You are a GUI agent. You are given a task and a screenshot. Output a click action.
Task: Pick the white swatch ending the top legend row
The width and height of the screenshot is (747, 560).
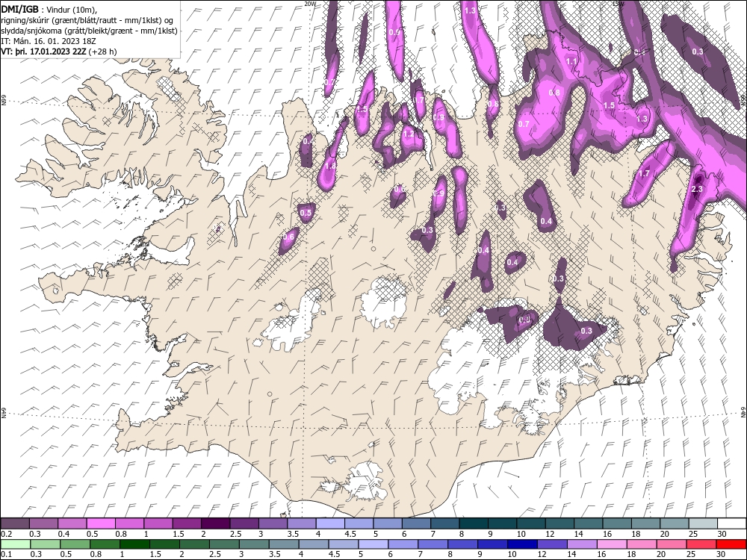tap(732, 523)
